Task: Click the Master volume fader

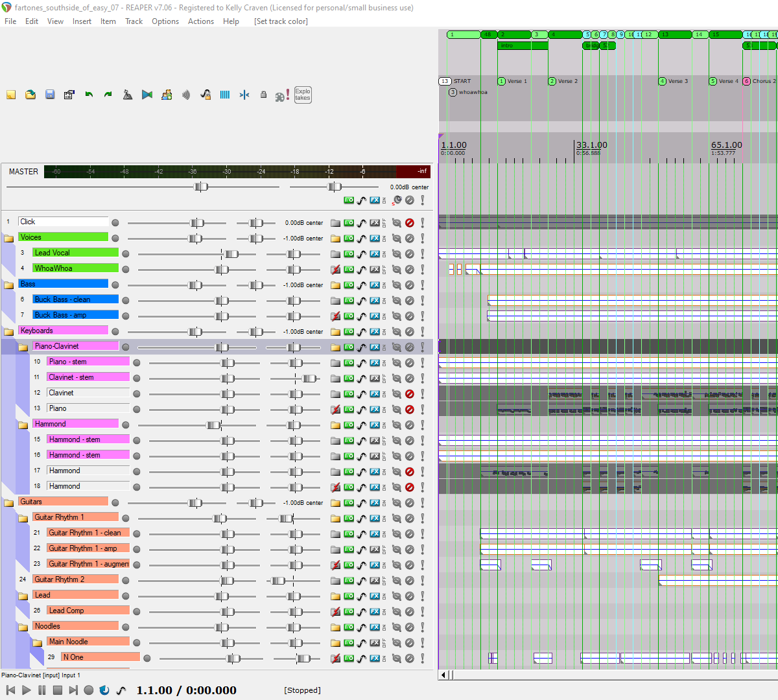Action: pos(201,187)
